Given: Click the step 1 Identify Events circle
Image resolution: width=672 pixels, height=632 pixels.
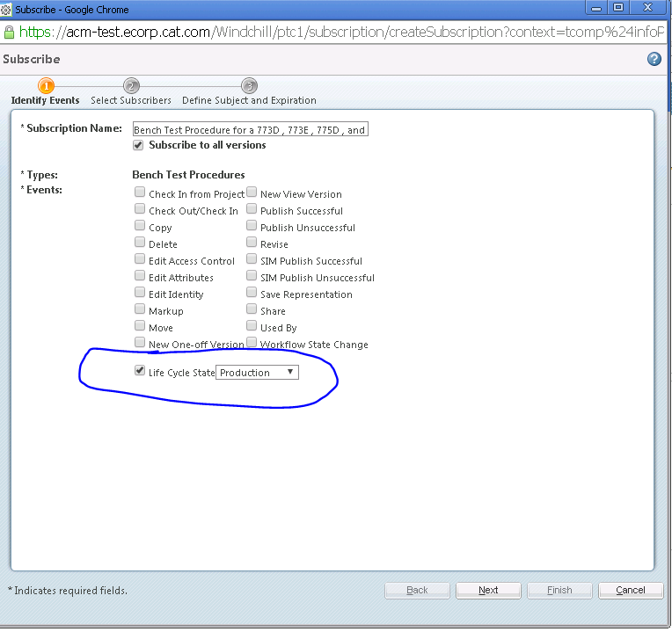Looking at the screenshot, I should [46, 86].
